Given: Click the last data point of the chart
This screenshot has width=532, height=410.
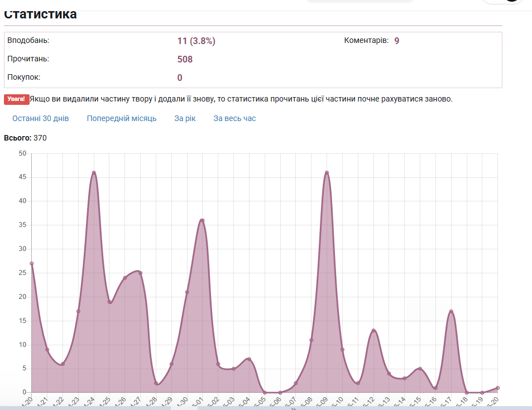Looking at the screenshot, I should (x=497, y=388).
